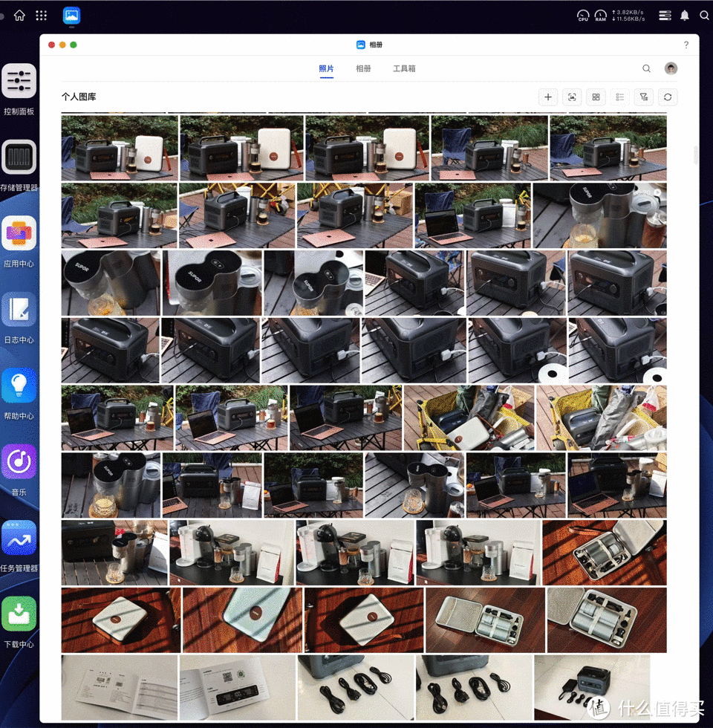Open the filter options button

click(644, 97)
